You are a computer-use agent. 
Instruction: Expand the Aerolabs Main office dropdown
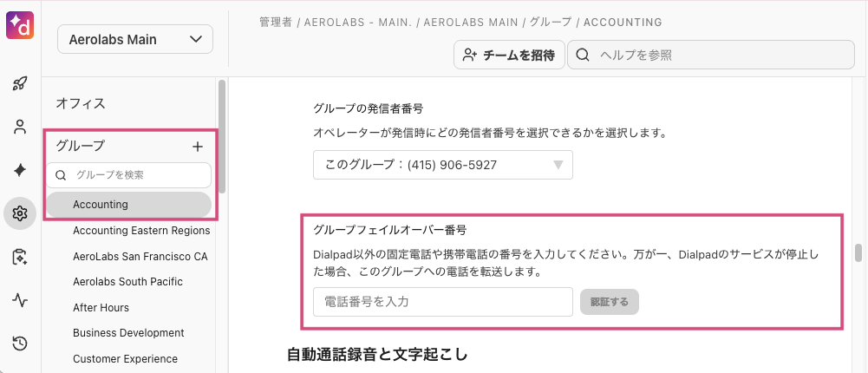[x=135, y=39]
